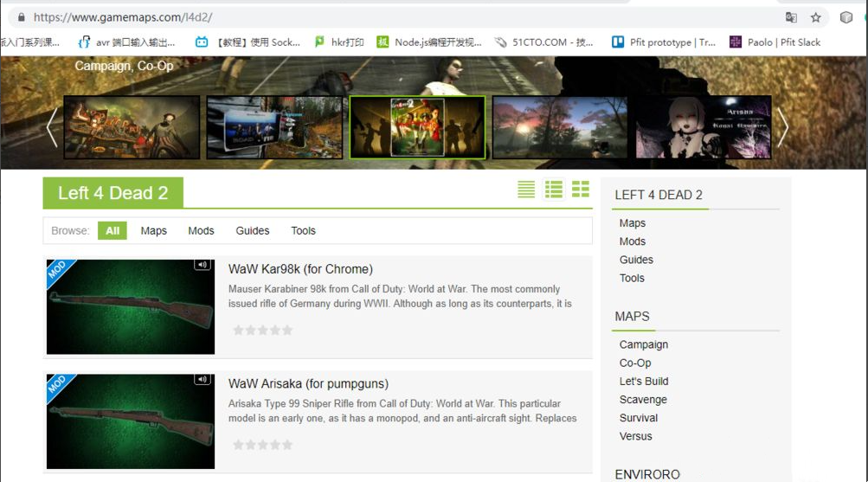Open the hkr bookmark
This screenshot has height=482, width=868.
[338, 42]
